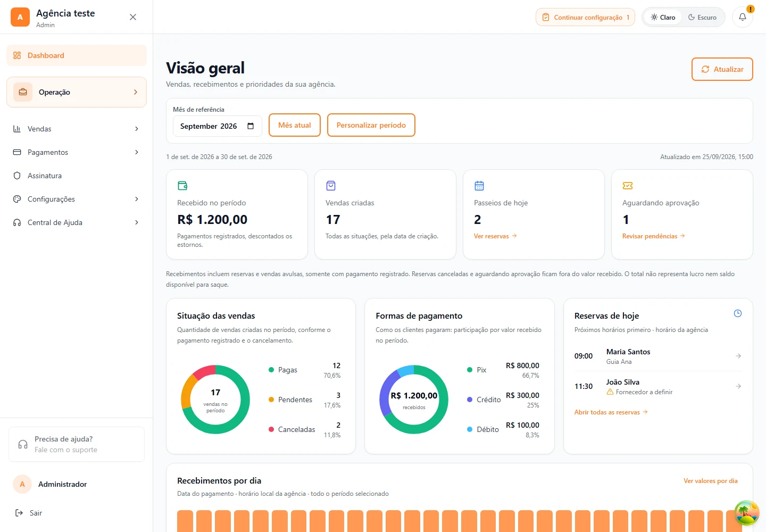Screen dimensions: 766x532
Task: Click the floating beach island chat icon
Action: (746, 512)
